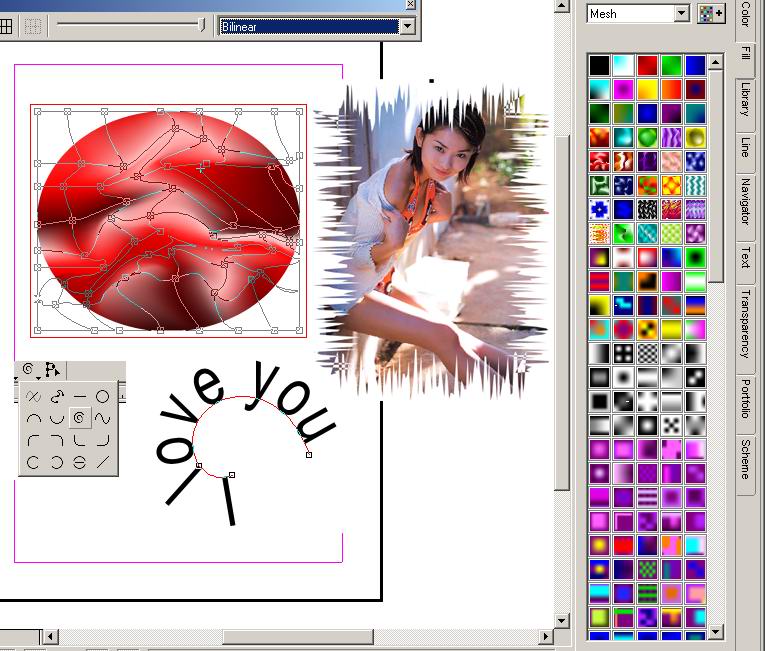Select the diagonal line path shape
This screenshot has height=651, width=765.
point(102,462)
